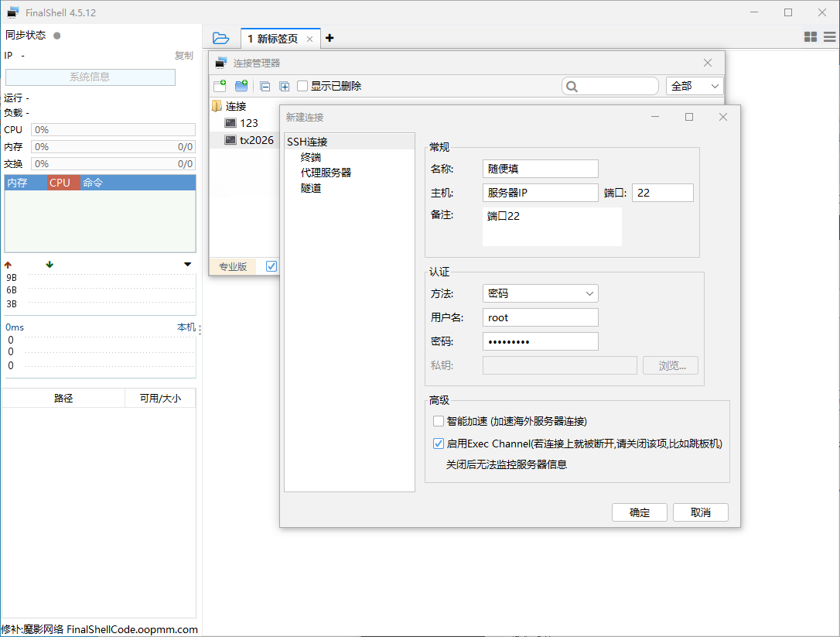The width and height of the screenshot is (840, 637).
Task: Click the 内存 usage progress bar
Action: 113,147
